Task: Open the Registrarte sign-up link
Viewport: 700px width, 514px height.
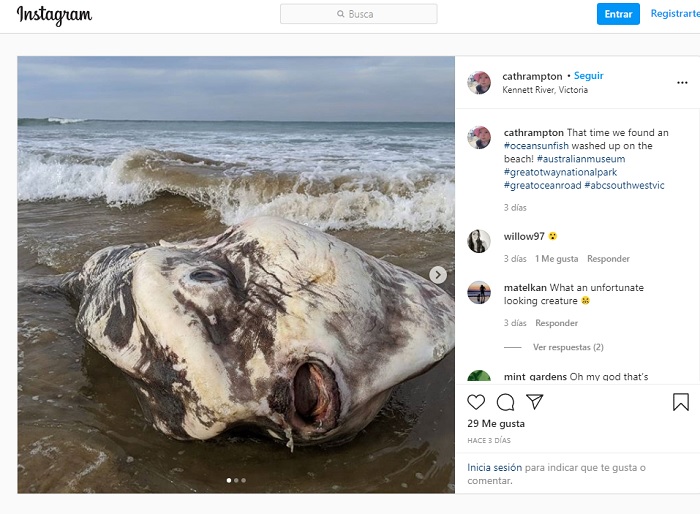Action: click(x=674, y=14)
